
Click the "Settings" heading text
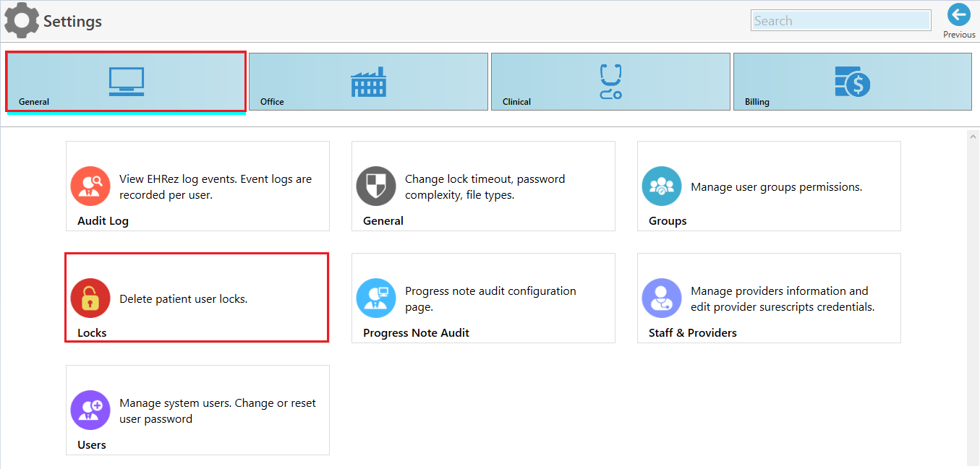72,22
